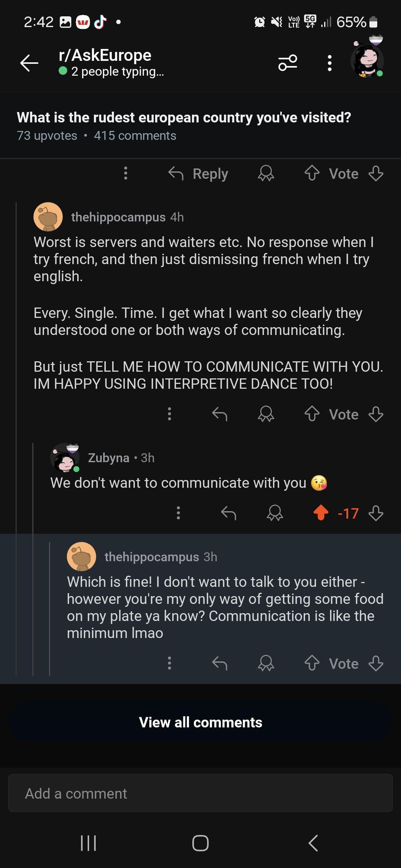Screen dimensions: 401x868
Task: Give award to the top comment
Action: [x=266, y=174]
